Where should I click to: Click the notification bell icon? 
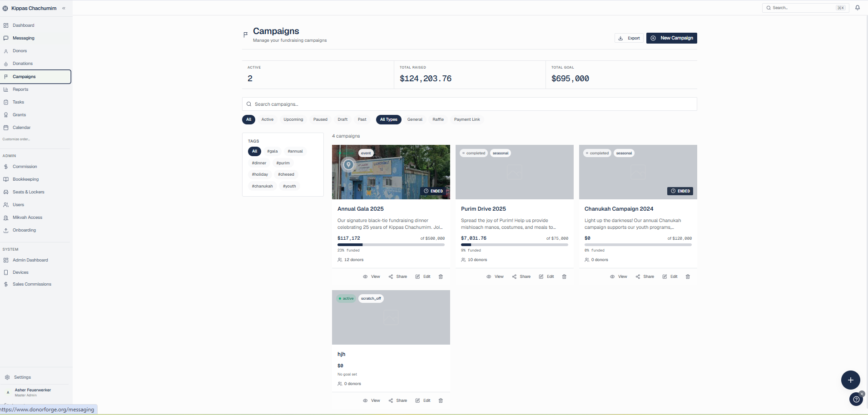tap(858, 8)
